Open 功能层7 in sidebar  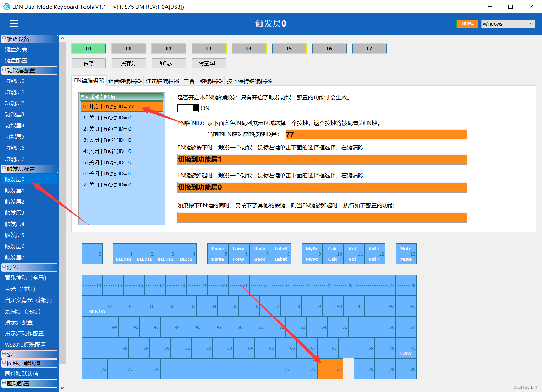[x=29, y=159]
